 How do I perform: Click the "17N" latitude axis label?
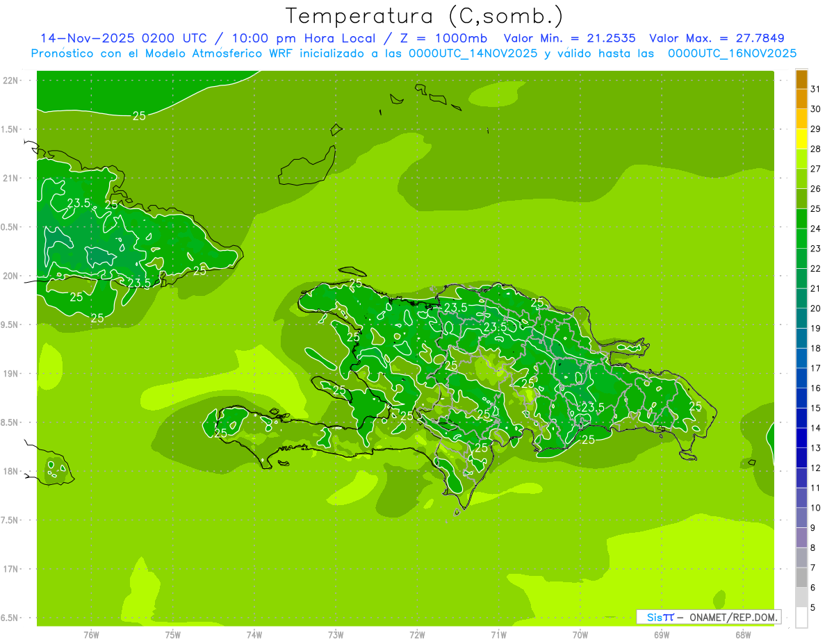coord(10,569)
